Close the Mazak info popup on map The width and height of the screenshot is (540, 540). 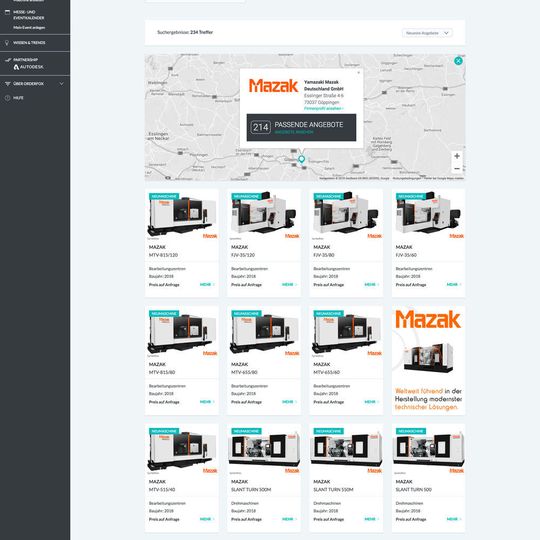tap(359, 73)
